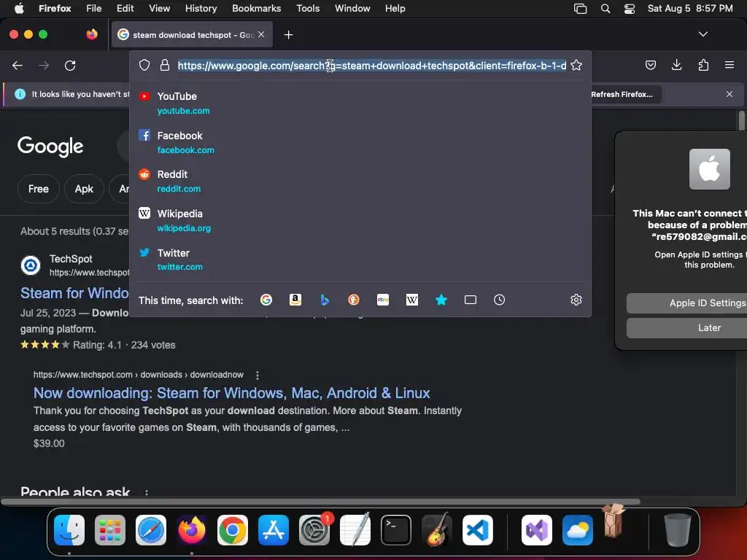747x560 pixels.
Task: Open Save to Pocket icon
Action: pos(651,65)
